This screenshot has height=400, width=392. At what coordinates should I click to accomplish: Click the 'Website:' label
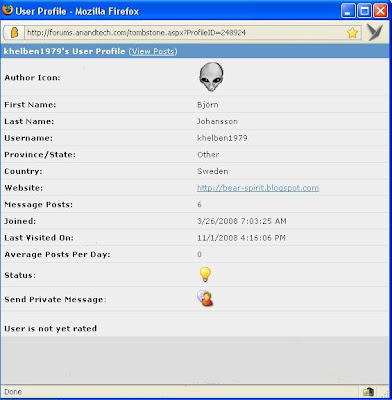click(x=24, y=188)
